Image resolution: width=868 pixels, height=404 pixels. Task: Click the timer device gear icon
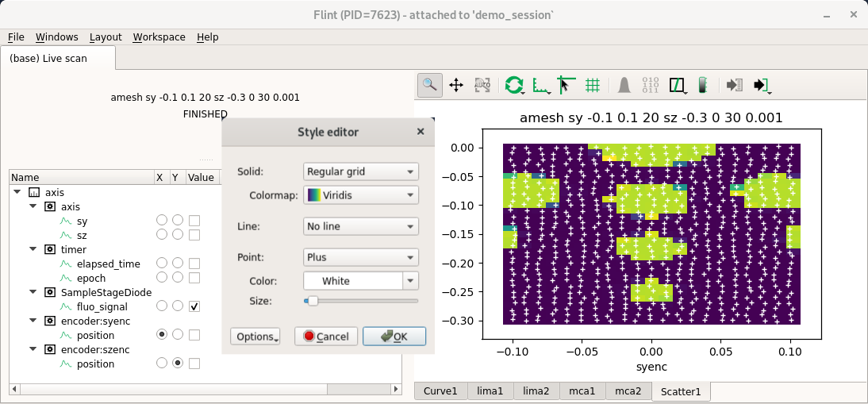(x=50, y=249)
